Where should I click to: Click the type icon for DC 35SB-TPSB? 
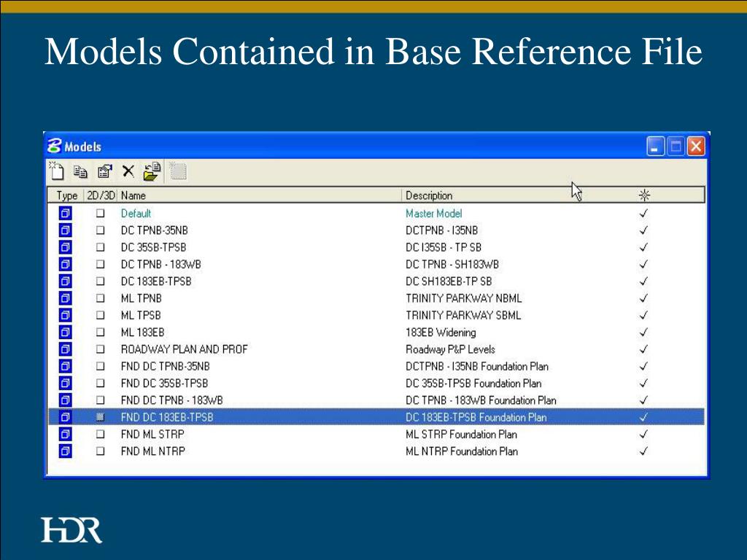coord(65,247)
